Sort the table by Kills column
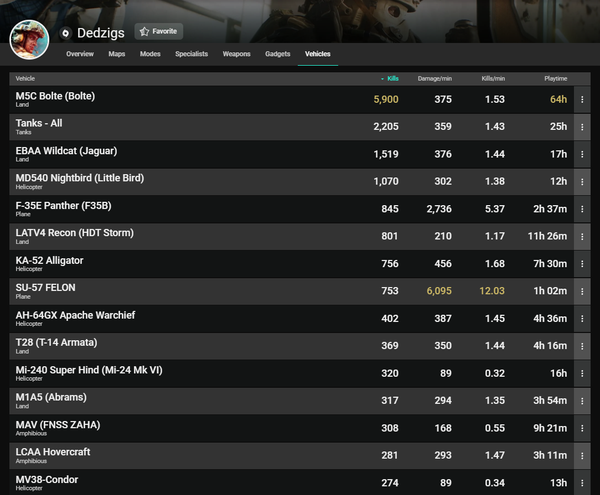 pos(391,77)
